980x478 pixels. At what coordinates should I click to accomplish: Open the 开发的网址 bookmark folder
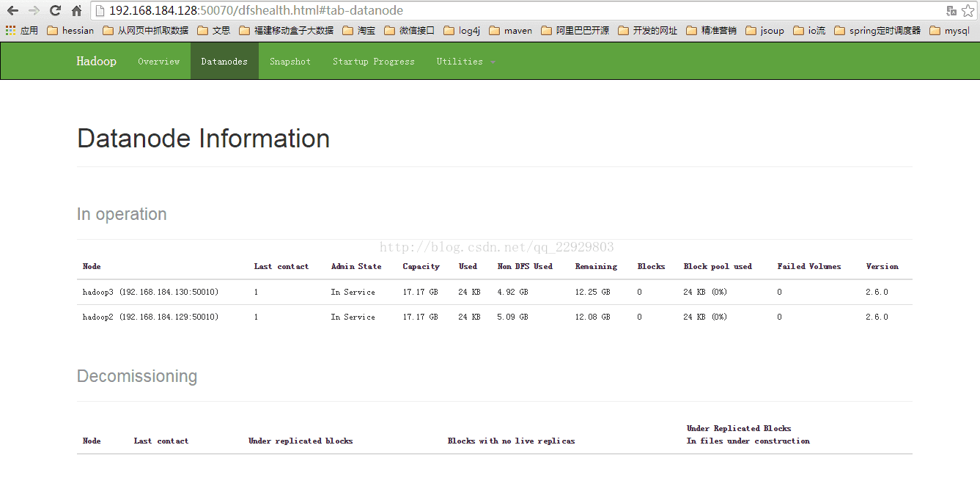click(x=647, y=31)
